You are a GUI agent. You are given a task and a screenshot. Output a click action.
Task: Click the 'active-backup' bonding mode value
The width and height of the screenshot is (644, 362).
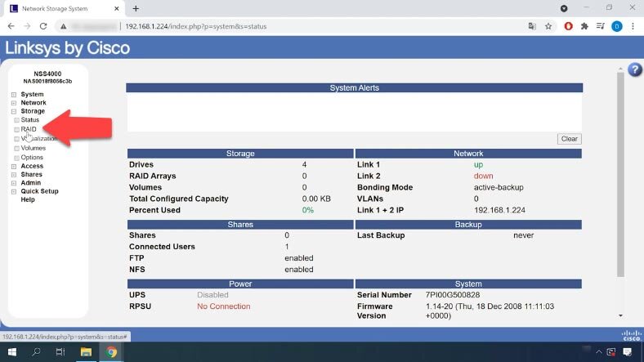[499, 188]
